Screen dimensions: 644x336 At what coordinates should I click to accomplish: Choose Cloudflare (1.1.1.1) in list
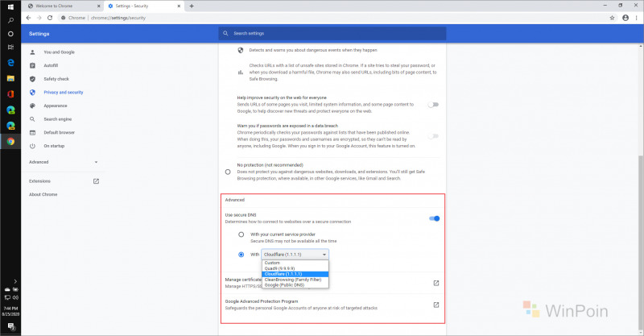(295, 274)
